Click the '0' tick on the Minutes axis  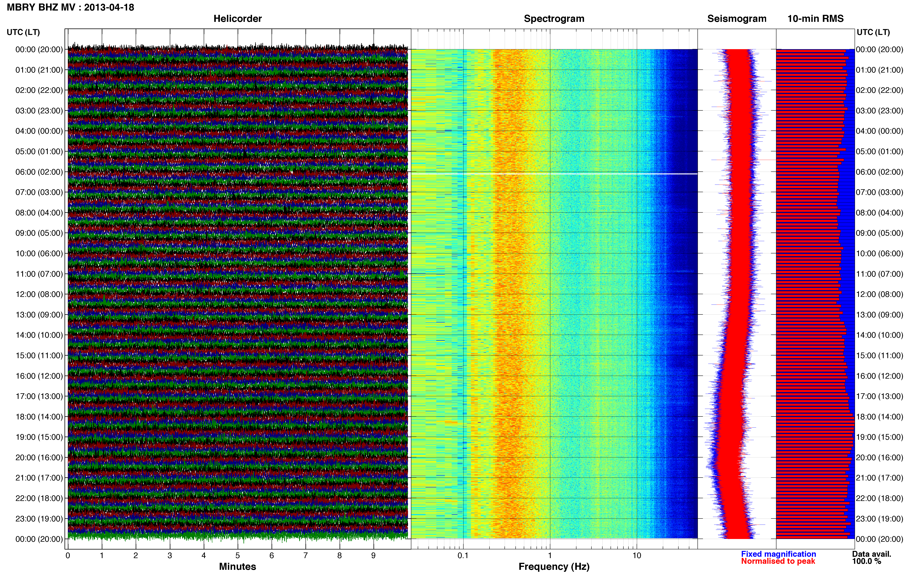[68, 556]
